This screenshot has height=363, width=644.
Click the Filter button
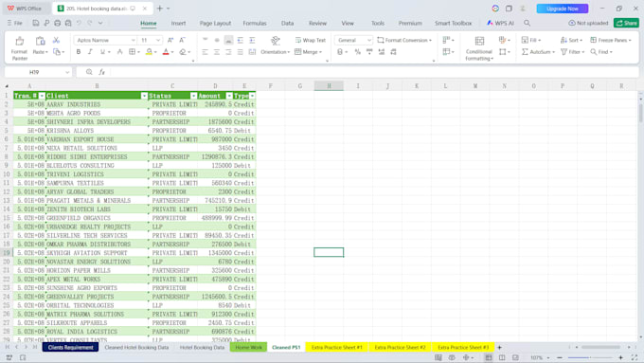click(573, 52)
